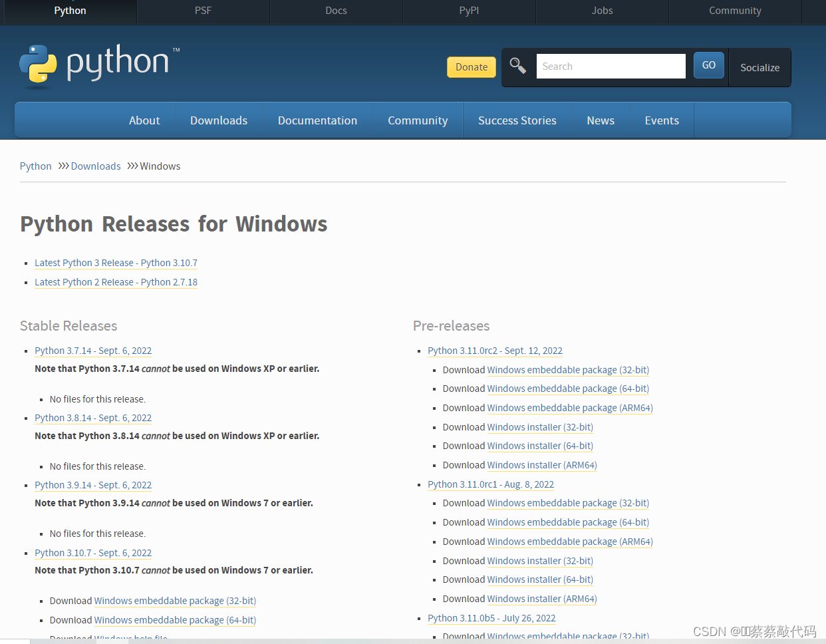Click the Python logo image

100,65
